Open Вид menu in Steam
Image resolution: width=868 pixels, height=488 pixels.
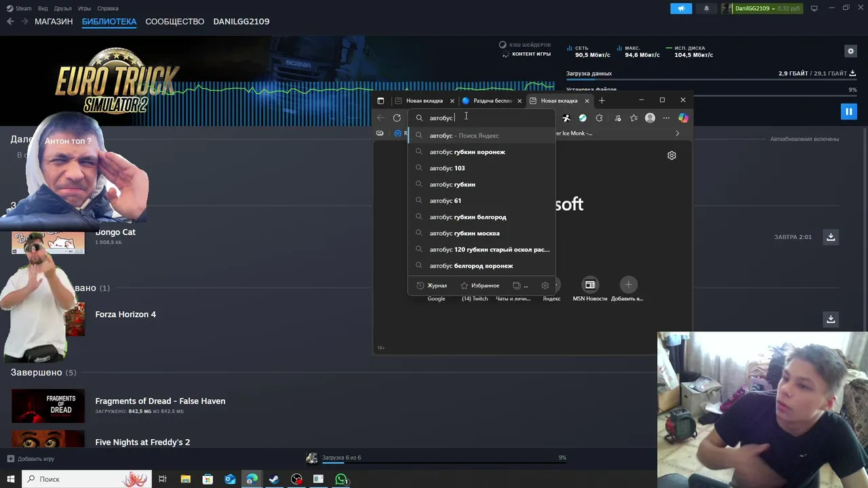pyautogui.click(x=43, y=8)
